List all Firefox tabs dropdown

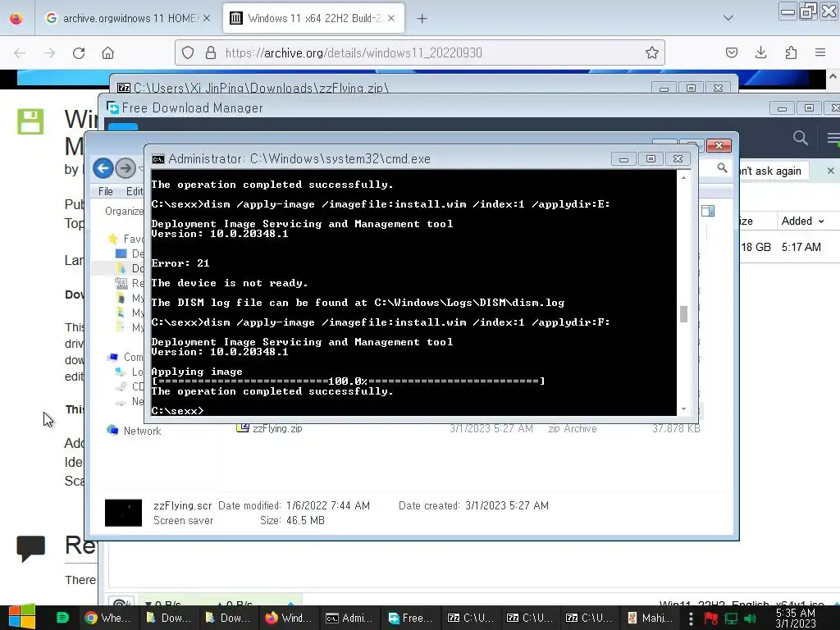tap(728, 18)
